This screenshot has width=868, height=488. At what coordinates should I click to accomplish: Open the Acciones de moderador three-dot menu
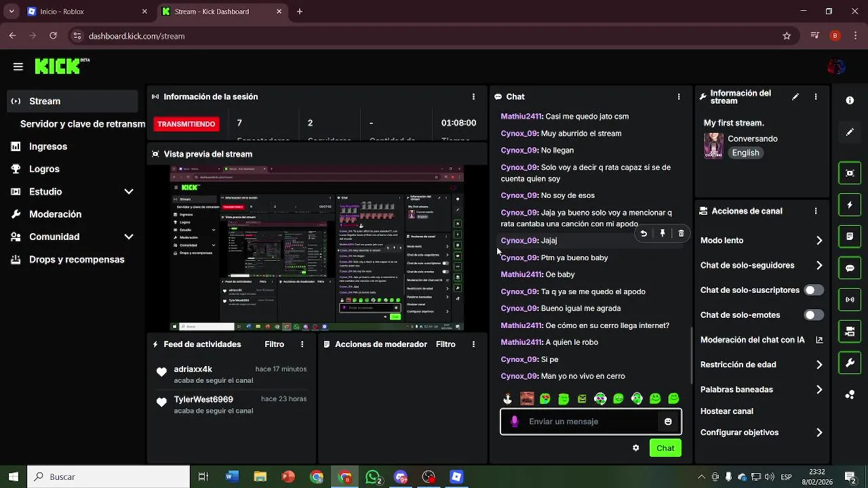pos(473,344)
